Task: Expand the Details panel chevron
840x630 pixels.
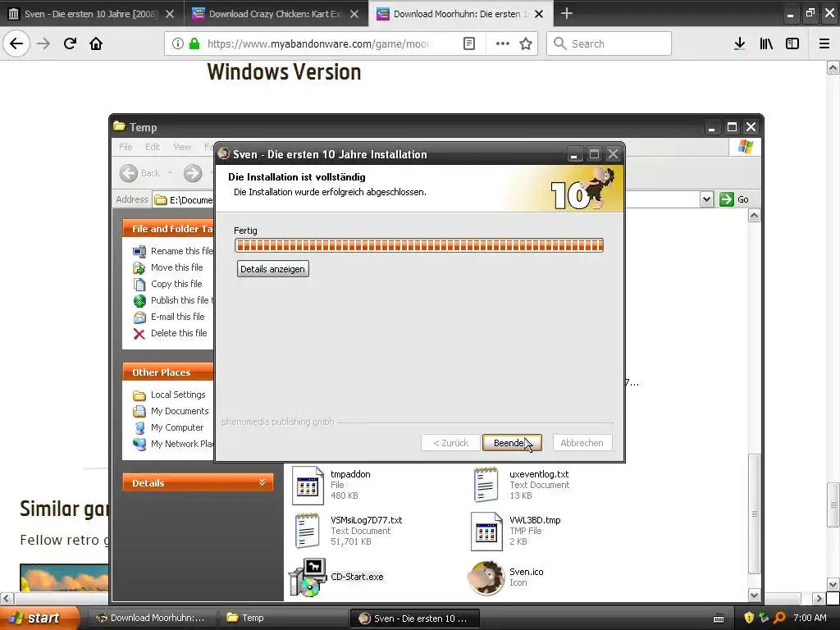Action: tap(262, 482)
